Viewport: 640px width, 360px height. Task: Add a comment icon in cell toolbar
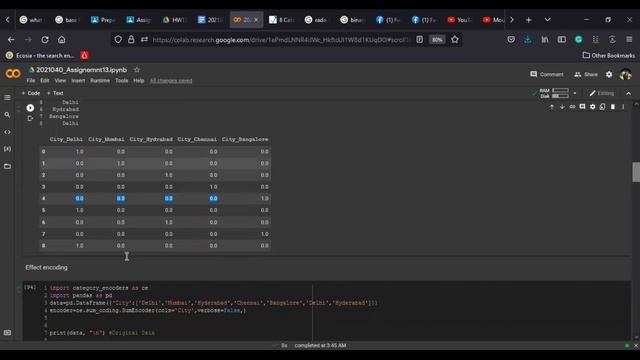coord(582,107)
